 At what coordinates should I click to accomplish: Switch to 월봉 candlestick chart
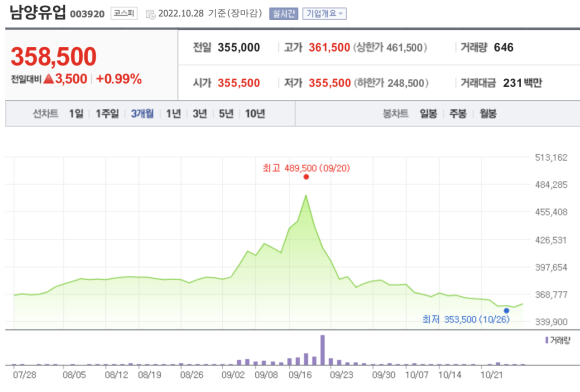[488, 114]
